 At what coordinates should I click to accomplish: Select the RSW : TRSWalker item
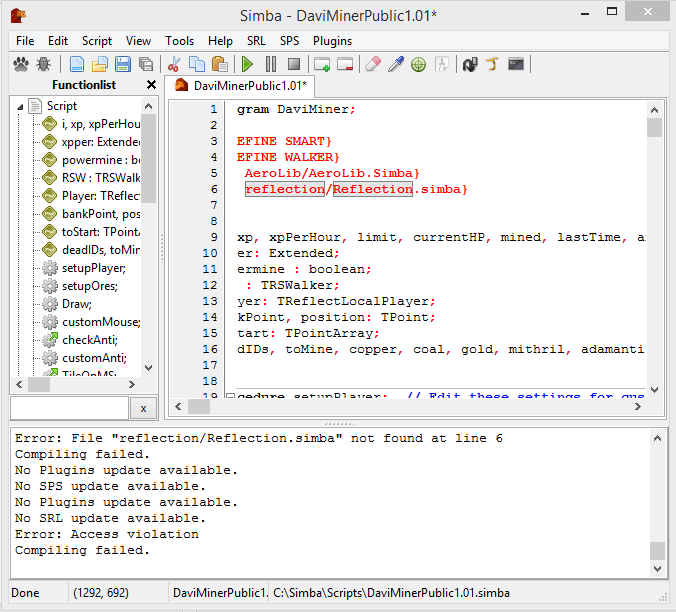coord(101,178)
